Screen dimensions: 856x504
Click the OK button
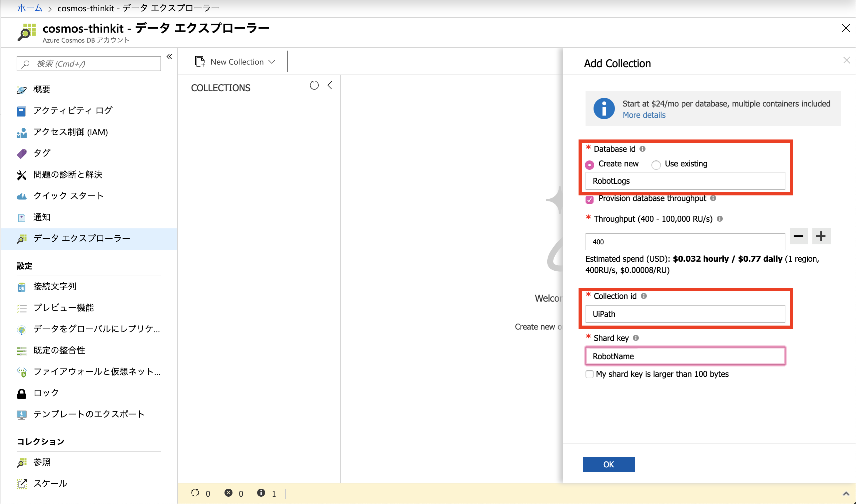click(x=608, y=464)
